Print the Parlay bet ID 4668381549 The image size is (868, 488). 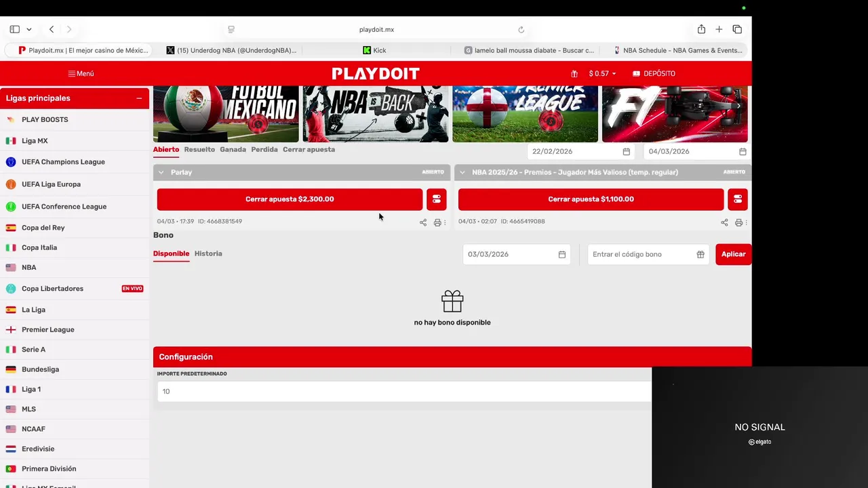click(437, 222)
